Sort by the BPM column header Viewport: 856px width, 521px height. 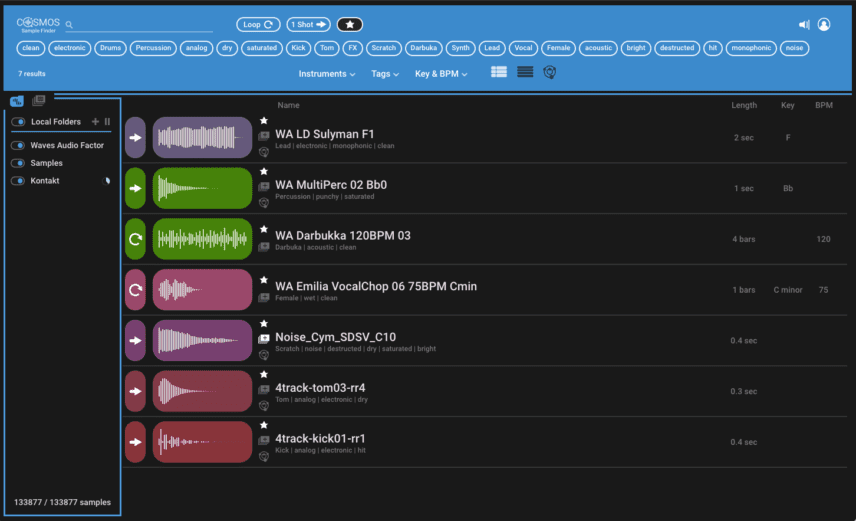pos(824,105)
